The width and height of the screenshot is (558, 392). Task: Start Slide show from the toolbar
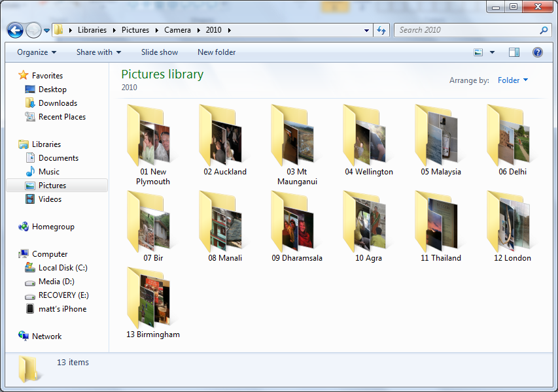pos(160,52)
